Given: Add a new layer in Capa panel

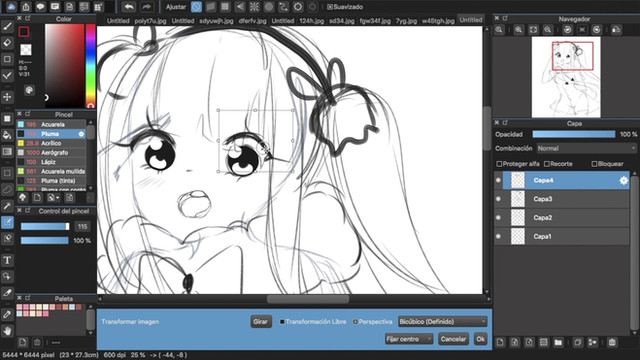Looking at the screenshot, I should [x=500, y=342].
